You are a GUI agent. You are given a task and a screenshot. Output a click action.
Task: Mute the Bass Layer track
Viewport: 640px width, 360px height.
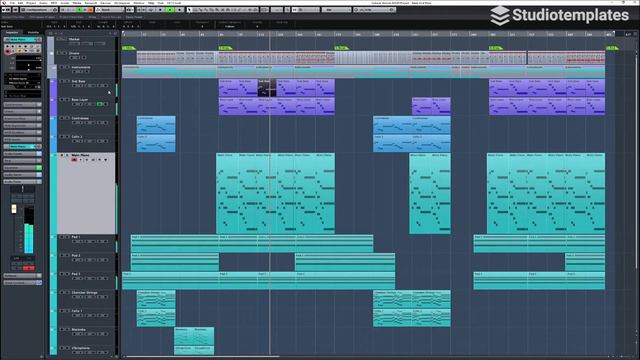62,100
